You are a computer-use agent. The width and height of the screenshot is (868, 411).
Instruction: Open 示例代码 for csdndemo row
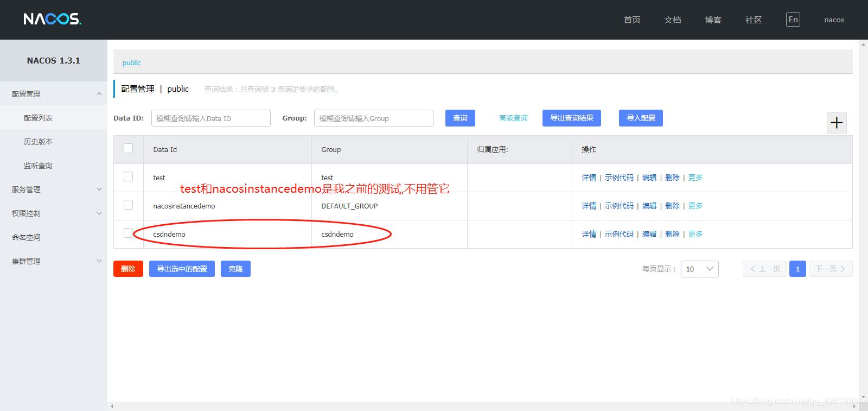coord(619,234)
